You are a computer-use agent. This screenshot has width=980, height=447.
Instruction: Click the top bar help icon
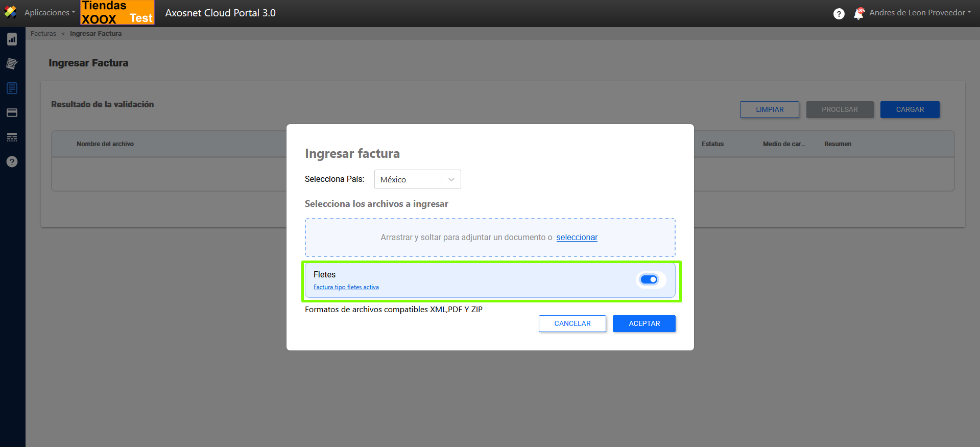(x=839, y=14)
